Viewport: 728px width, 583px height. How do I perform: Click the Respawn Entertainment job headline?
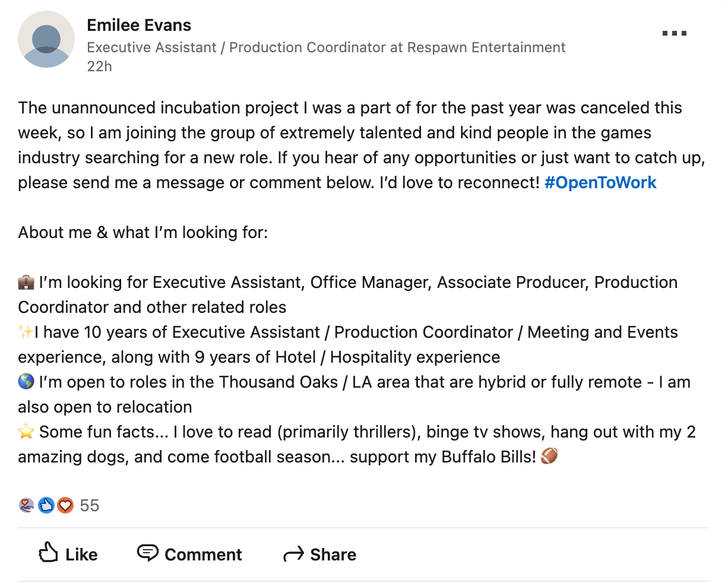pos(326,47)
